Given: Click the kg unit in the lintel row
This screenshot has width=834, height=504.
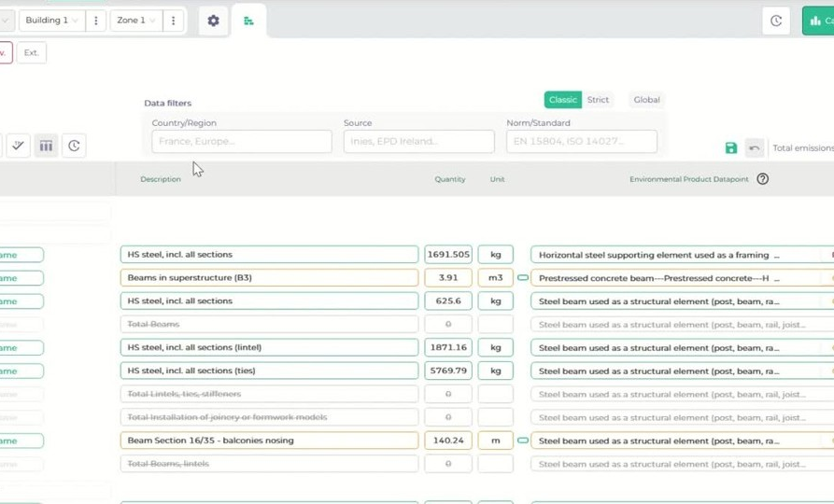Looking at the screenshot, I should point(496,347).
